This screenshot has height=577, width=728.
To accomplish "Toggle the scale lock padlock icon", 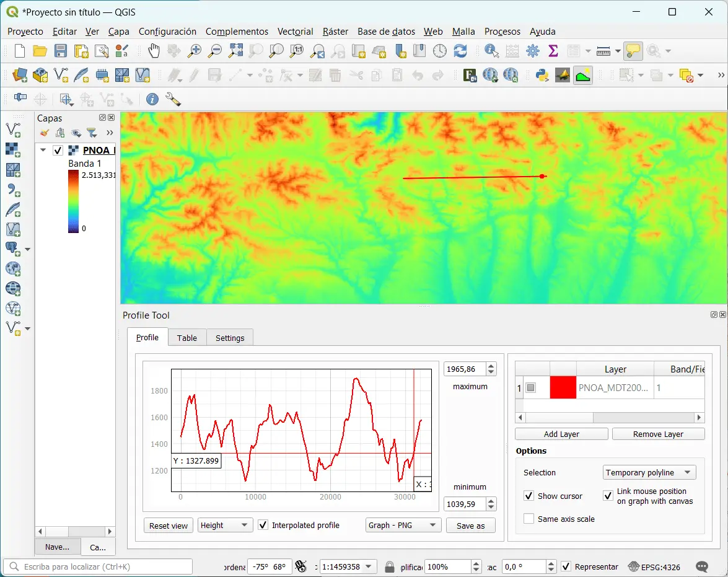I will 390,567.
